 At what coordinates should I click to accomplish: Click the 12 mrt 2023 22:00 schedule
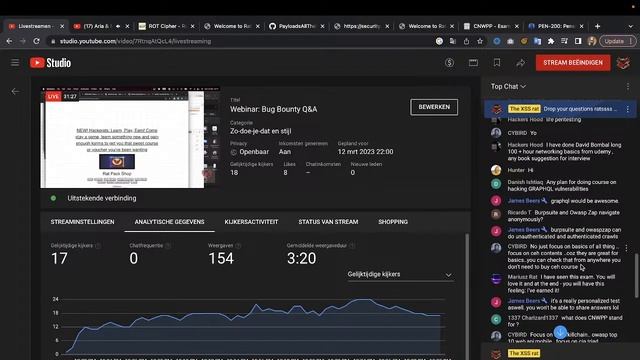pos(365,152)
